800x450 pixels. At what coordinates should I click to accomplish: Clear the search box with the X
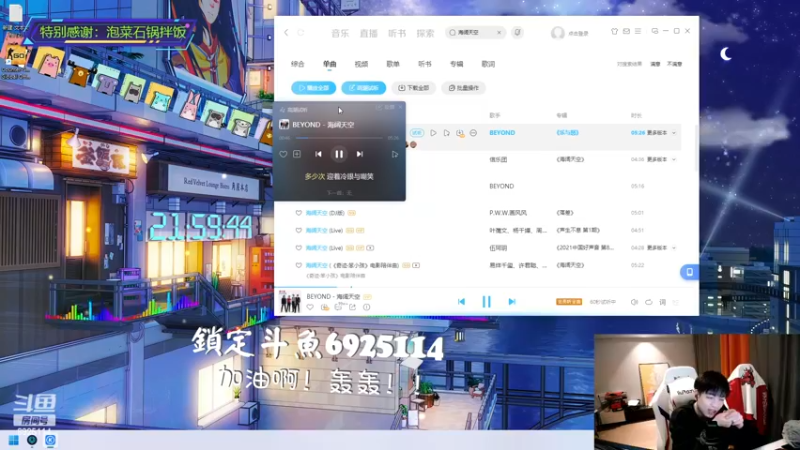pos(499,33)
